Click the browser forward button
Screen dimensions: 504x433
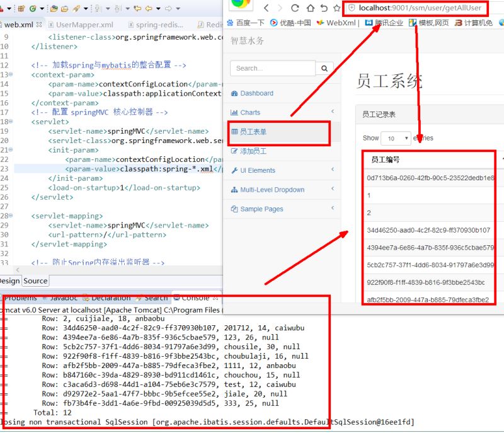pyautogui.click(x=280, y=8)
